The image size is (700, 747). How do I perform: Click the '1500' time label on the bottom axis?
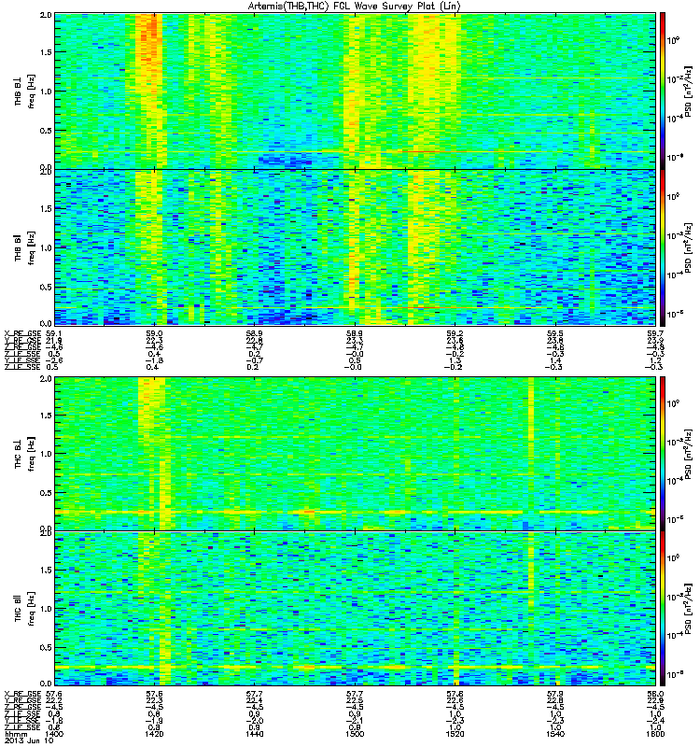click(355, 734)
